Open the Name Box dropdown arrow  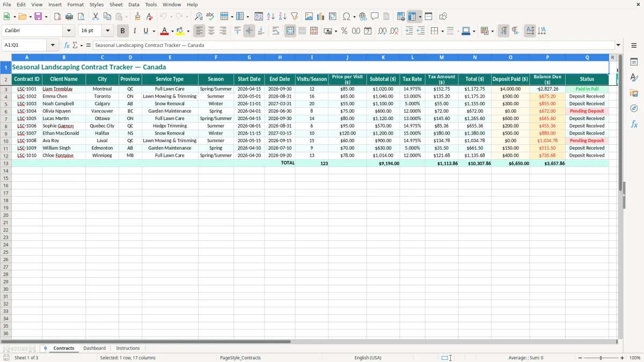pyautogui.click(x=53, y=45)
